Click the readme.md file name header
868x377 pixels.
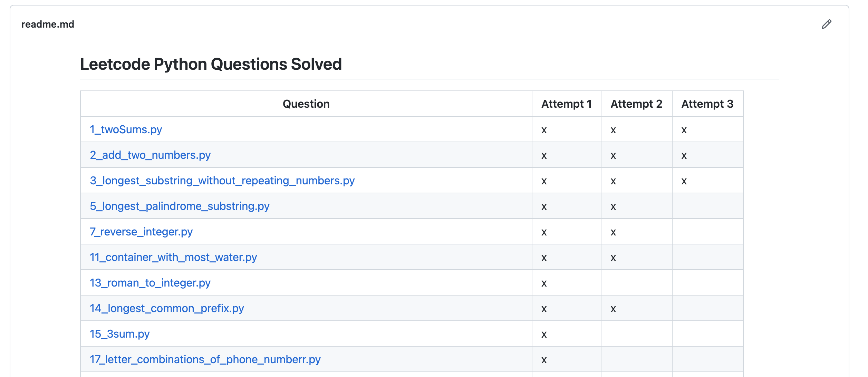click(48, 24)
